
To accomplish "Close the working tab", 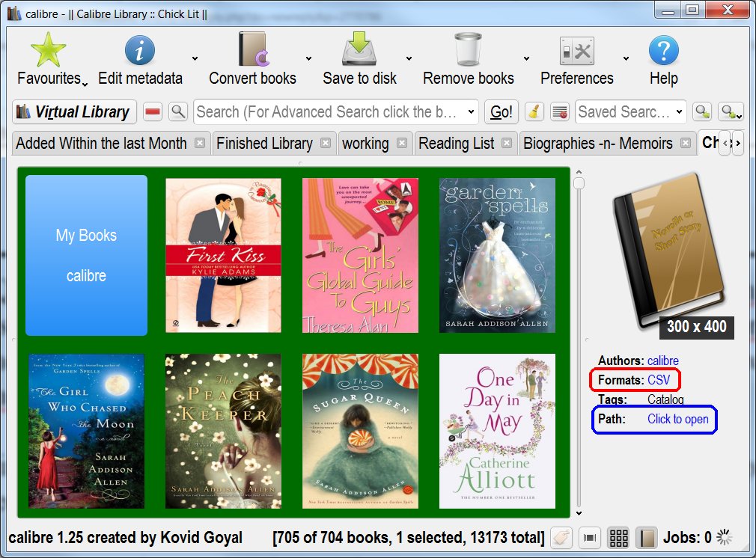I will (402, 143).
